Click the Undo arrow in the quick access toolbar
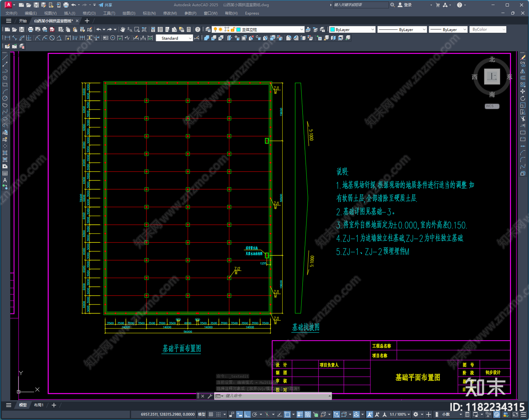This screenshot has width=529, height=420. [x=73, y=5]
